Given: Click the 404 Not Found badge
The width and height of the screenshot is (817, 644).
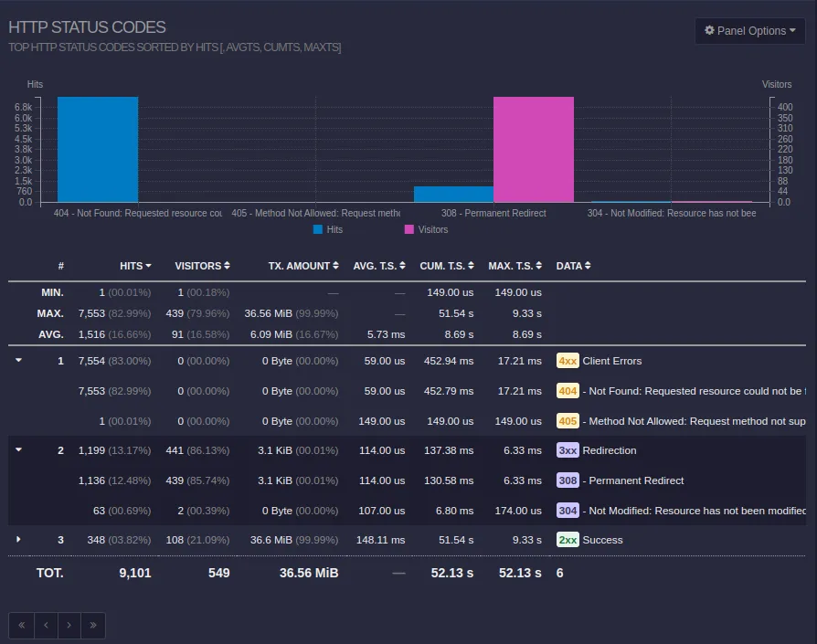Looking at the screenshot, I should tap(566, 391).
